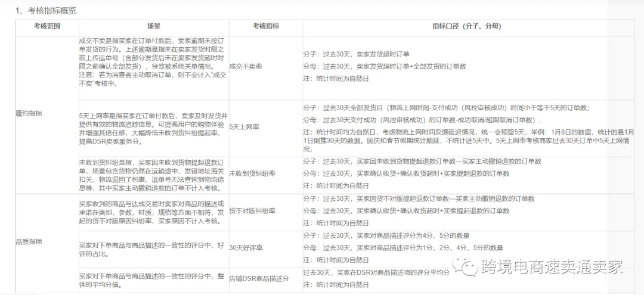Click line '分子：过去30天，买家对商品描述评分为4分、5分的数量'
The width and height of the screenshot is (644, 295).
click(386, 236)
